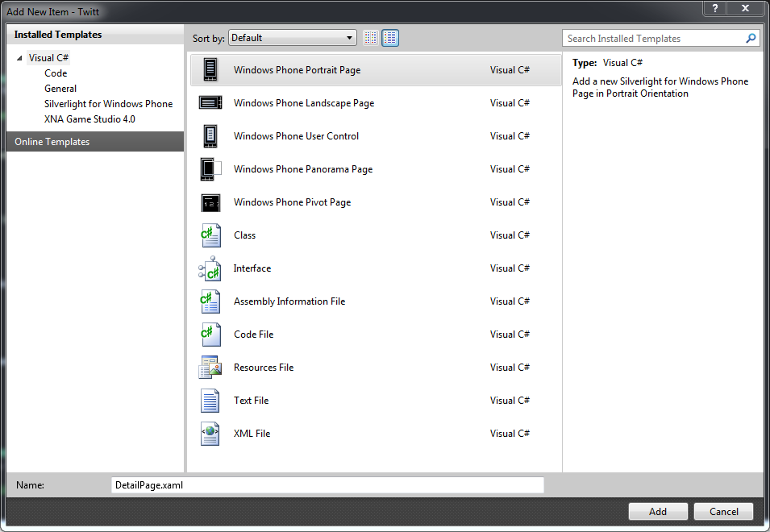This screenshot has width=770, height=532.
Task: Select the Code category
Action: [56, 73]
